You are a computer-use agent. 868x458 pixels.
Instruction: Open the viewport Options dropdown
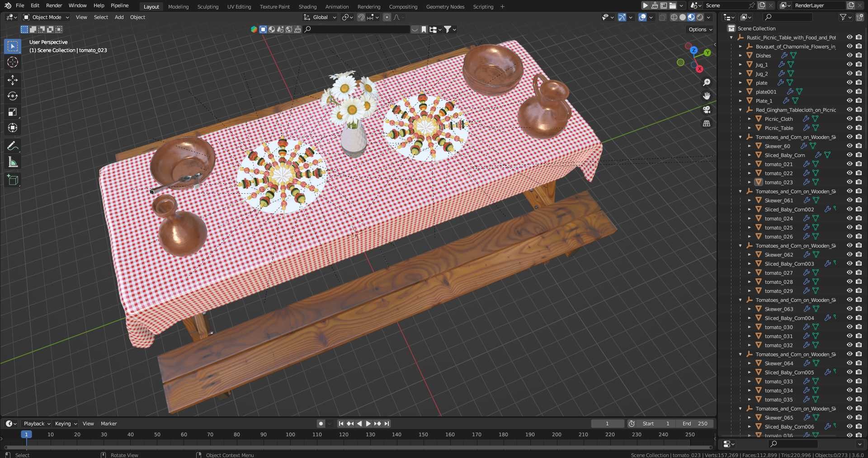700,29
